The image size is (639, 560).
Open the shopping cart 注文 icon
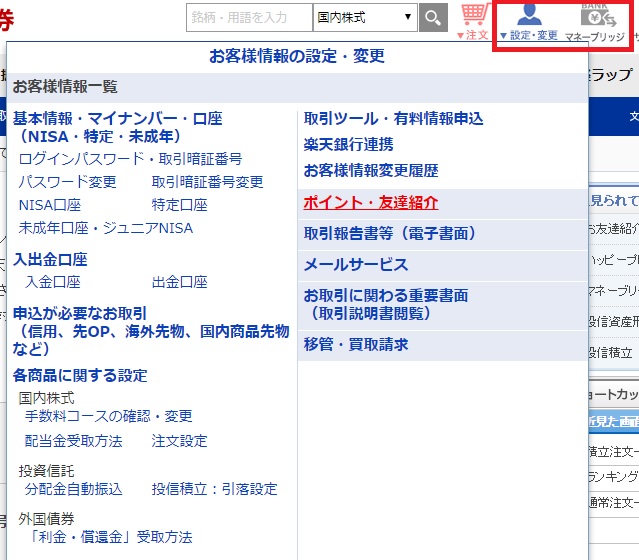coord(474,21)
